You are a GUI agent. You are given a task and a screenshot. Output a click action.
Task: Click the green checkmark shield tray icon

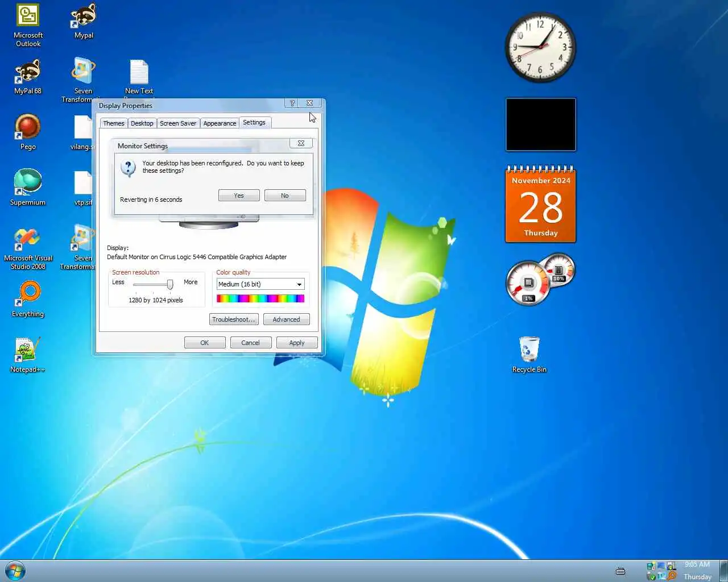(x=651, y=576)
